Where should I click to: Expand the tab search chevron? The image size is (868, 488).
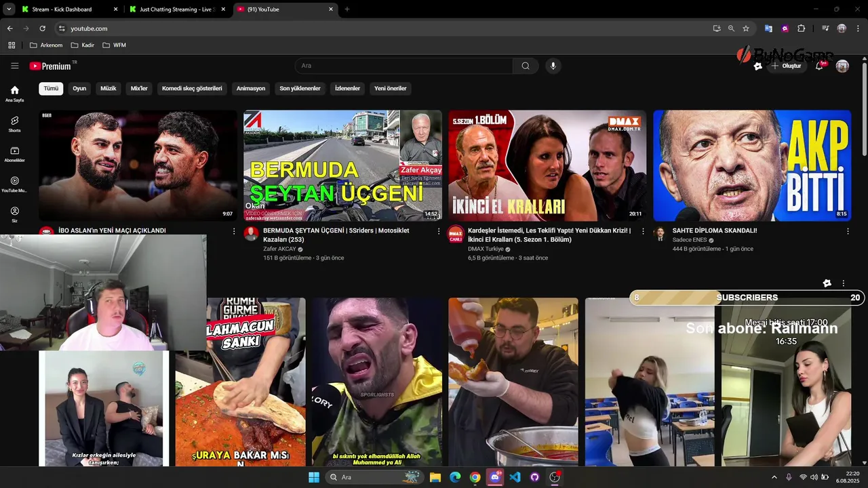click(9, 9)
